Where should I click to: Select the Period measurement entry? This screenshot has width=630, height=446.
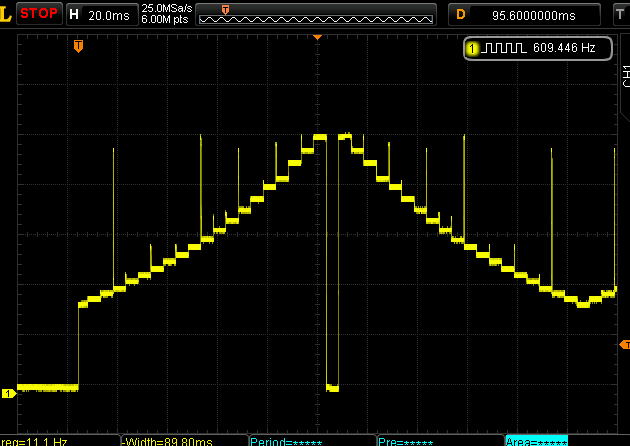pyautogui.click(x=286, y=441)
